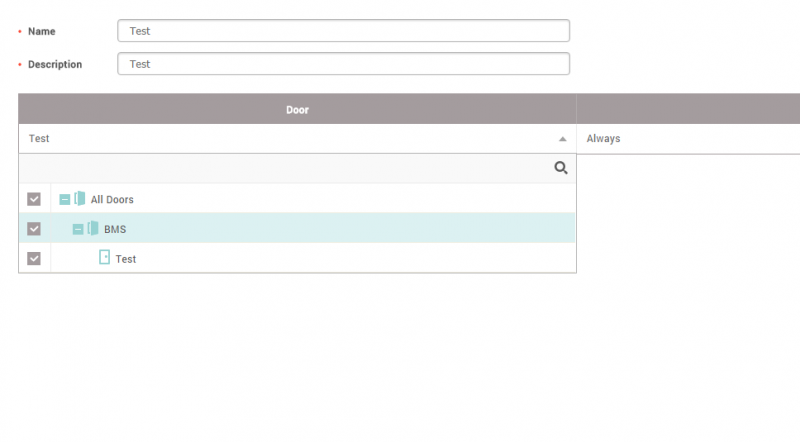Select the All Doors label
This screenshot has height=442, width=800.
click(112, 200)
